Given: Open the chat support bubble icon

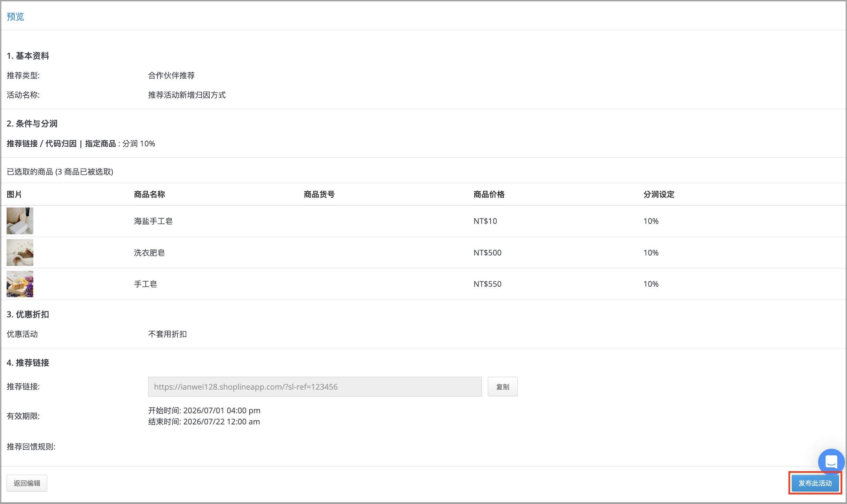Looking at the screenshot, I should point(831,462).
